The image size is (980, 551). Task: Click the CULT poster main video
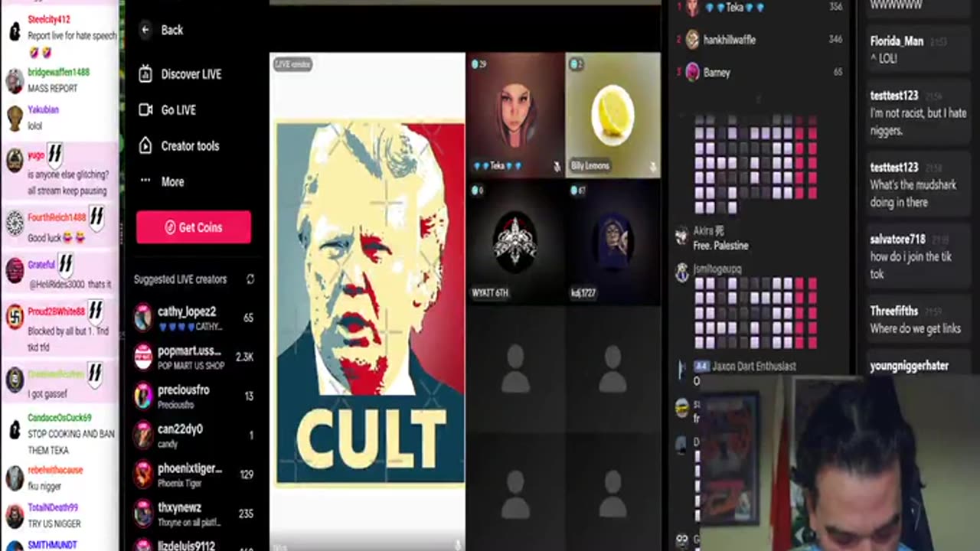371,302
